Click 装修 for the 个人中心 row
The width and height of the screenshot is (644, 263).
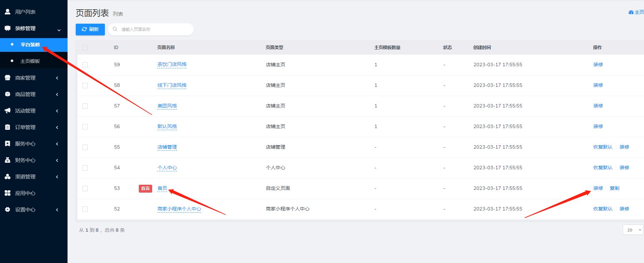click(624, 168)
